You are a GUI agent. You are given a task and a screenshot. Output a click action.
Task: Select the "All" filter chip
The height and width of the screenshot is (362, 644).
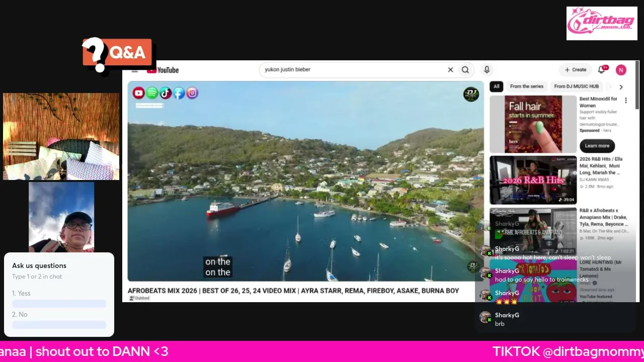497,86
